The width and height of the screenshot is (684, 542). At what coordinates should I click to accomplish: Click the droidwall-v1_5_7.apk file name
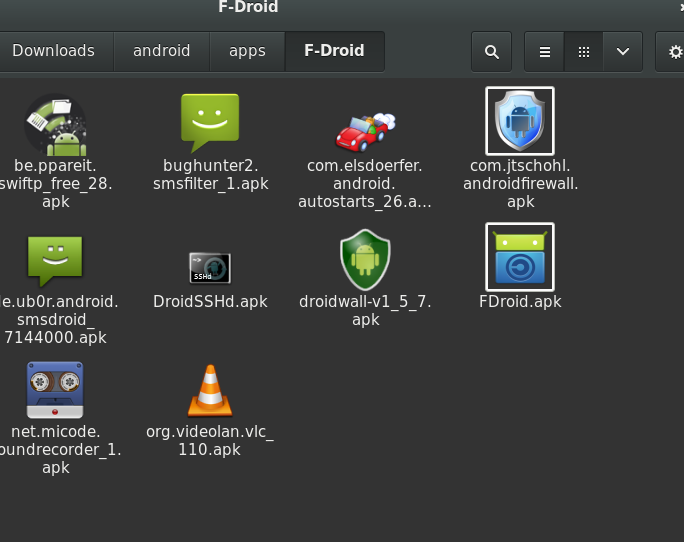click(365, 310)
